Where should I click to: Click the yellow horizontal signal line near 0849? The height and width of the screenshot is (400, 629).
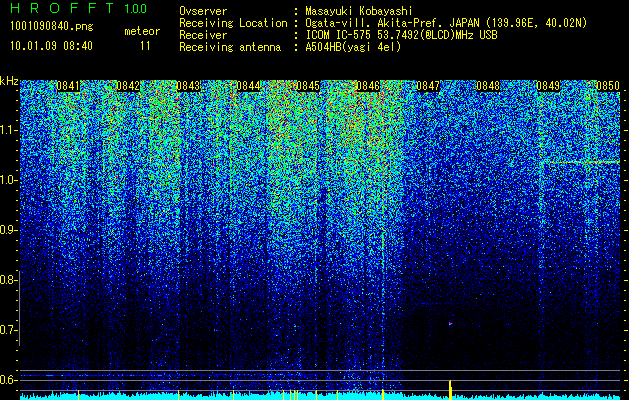(x=584, y=162)
